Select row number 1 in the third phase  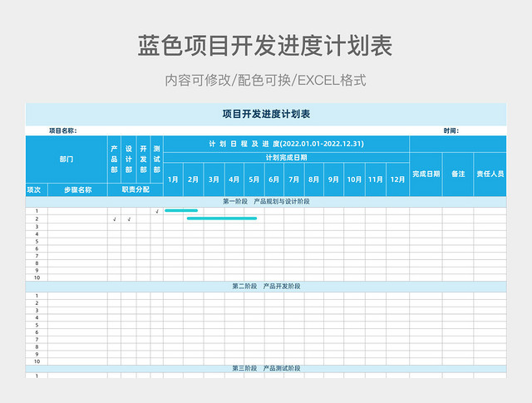37,376
